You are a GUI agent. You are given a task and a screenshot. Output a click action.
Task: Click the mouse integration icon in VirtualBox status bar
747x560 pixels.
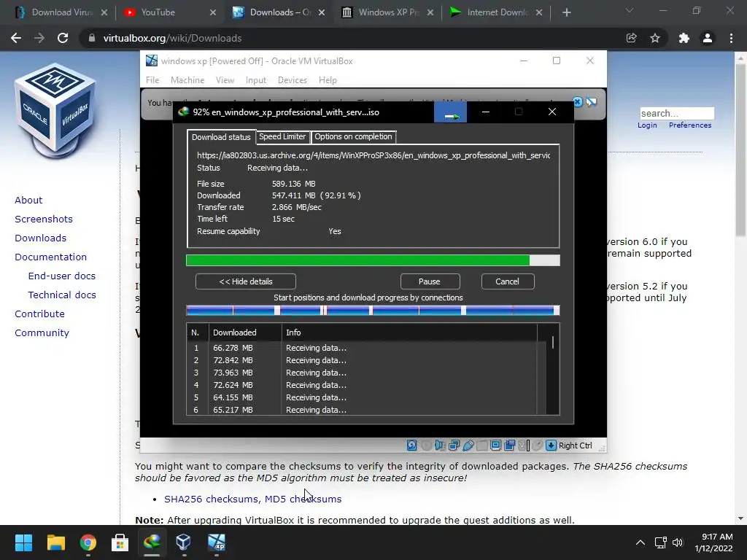pyautogui.click(x=538, y=446)
